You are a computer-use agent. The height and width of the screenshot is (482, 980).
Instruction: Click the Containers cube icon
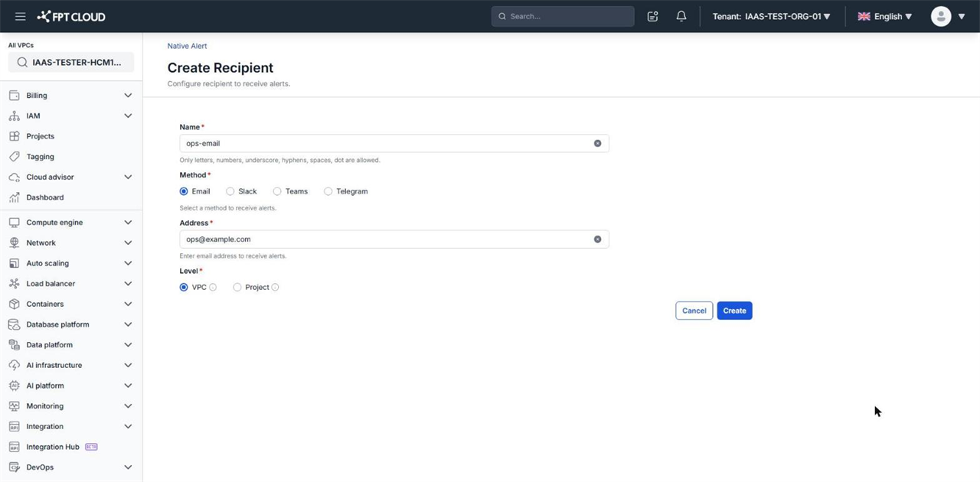point(14,304)
